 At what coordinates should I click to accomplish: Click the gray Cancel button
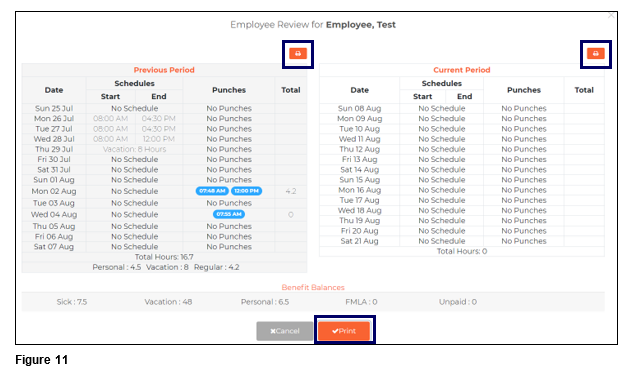(284, 331)
